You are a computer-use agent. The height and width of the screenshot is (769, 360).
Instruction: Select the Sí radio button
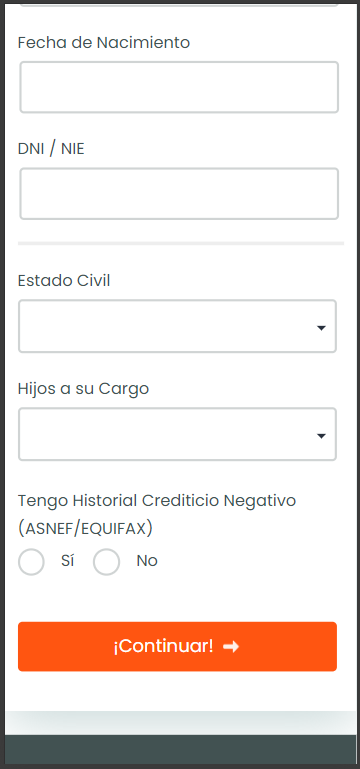click(31, 562)
